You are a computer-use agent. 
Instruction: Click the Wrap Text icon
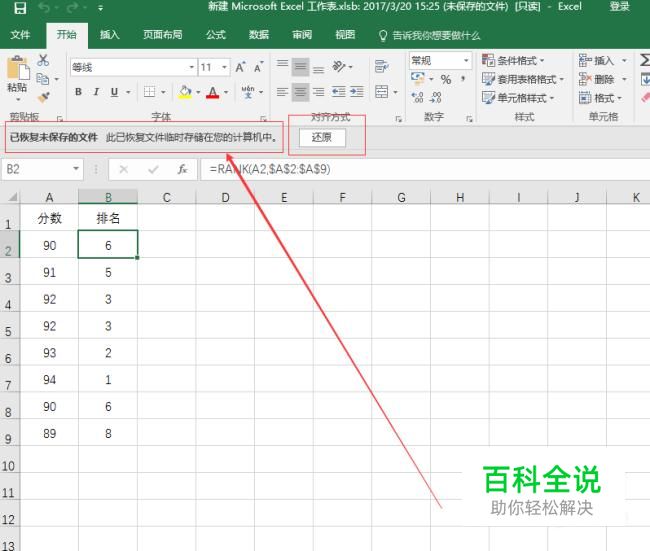tap(381, 66)
